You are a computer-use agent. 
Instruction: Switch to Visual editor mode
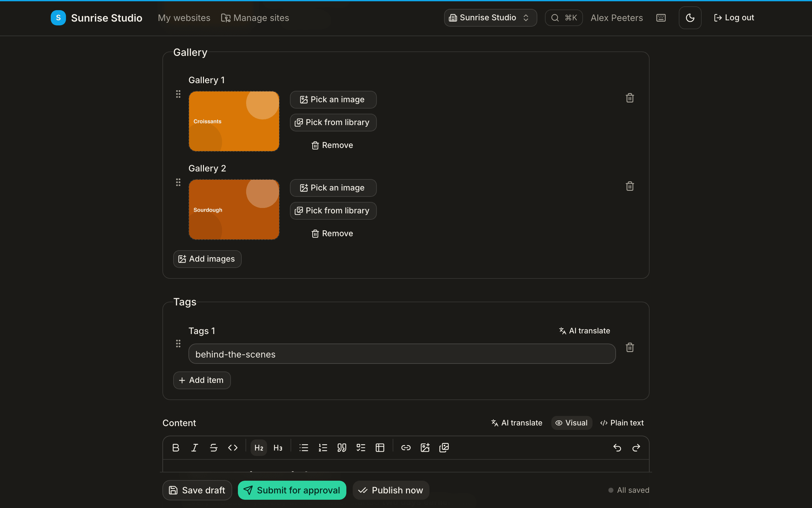pos(572,423)
